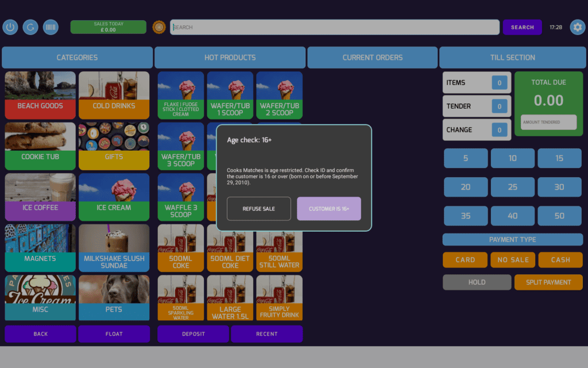Tap quick amount 20 button
Screen dimensions: 588x368
pos(466,187)
